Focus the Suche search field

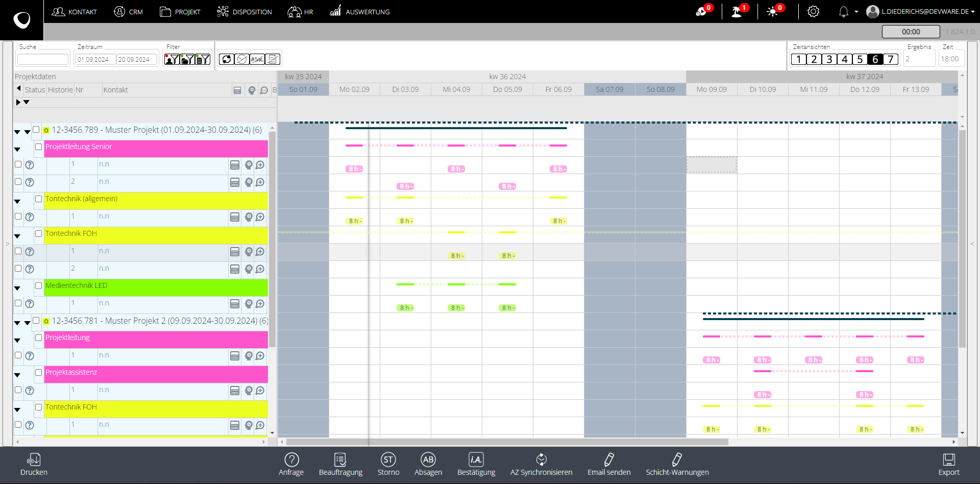tap(43, 59)
